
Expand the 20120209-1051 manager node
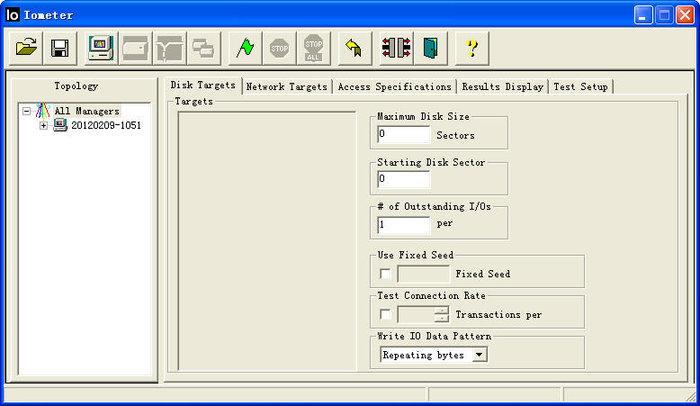click(43, 126)
